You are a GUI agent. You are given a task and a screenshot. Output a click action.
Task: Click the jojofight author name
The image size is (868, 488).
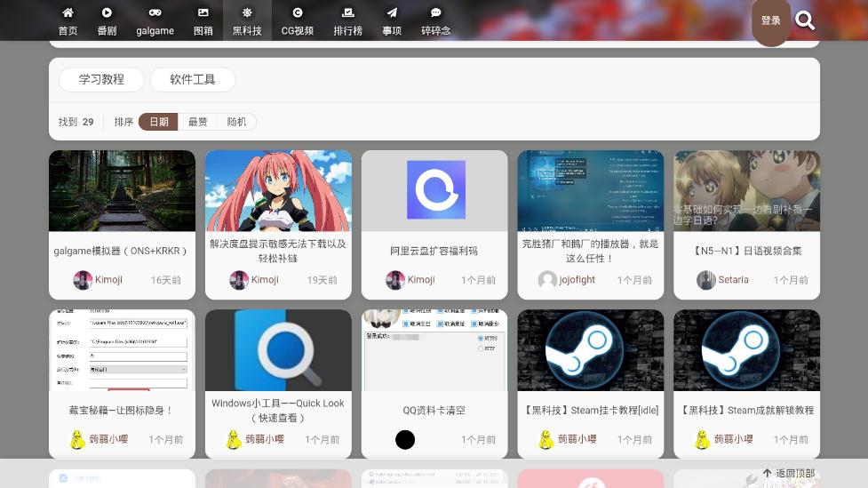click(x=577, y=280)
